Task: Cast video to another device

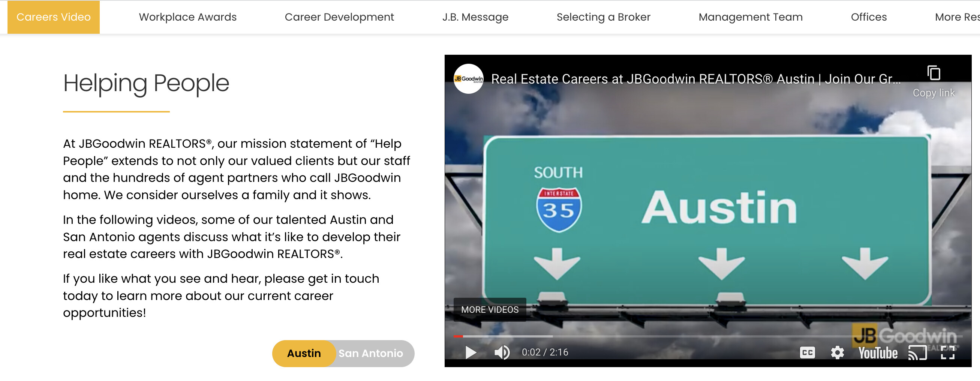Action: (918, 352)
